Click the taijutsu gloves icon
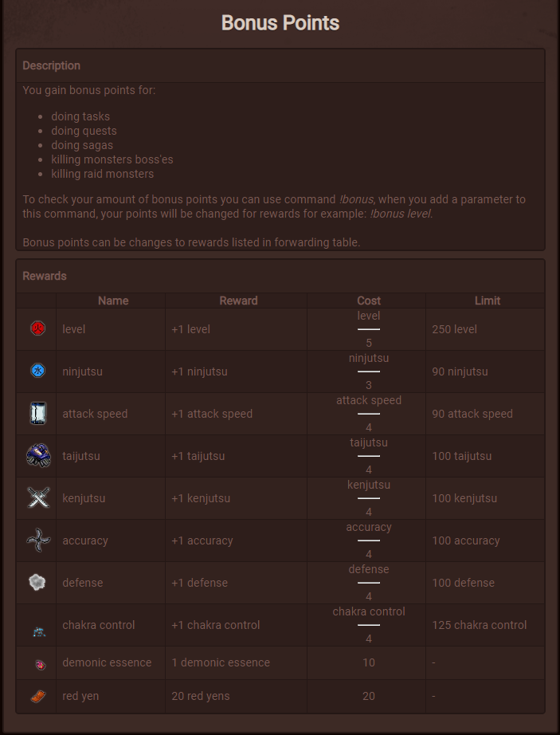This screenshot has width=560, height=735. pos(38,455)
